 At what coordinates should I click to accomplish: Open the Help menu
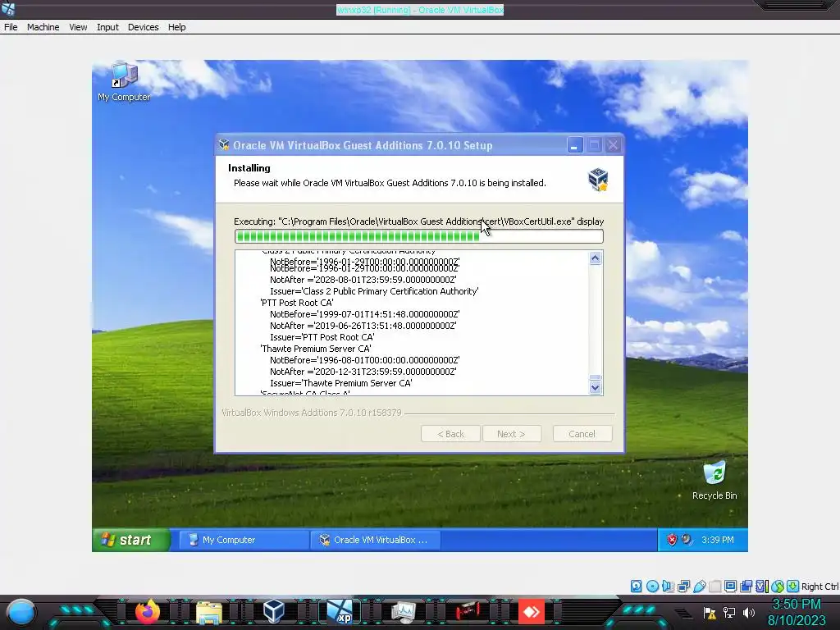[x=177, y=27]
